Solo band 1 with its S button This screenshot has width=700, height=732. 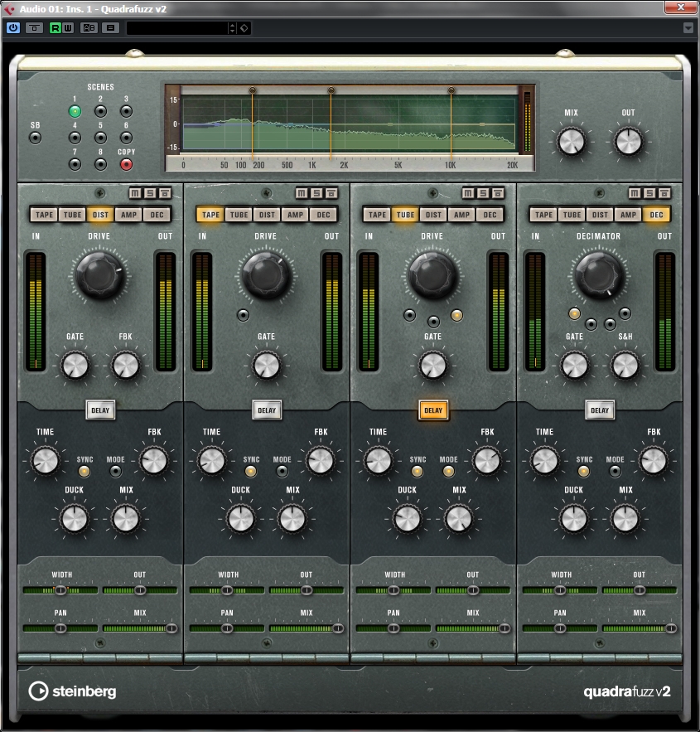pos(150,193)
